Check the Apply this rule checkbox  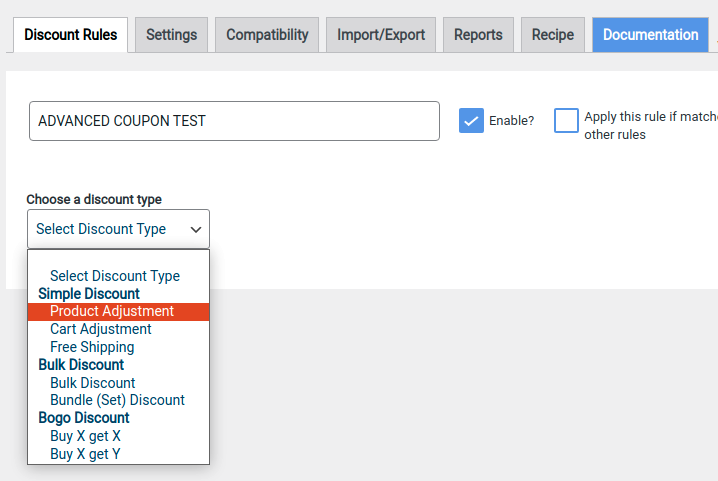567,121
